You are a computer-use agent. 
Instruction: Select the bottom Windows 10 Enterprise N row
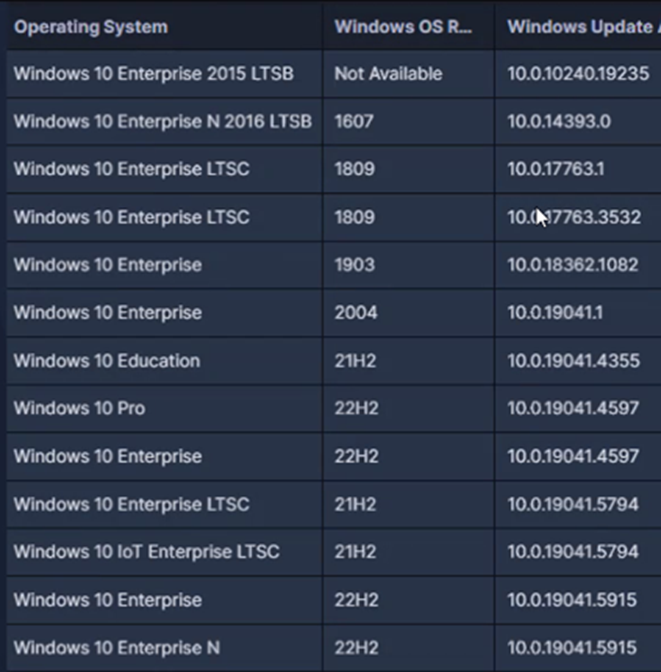pyautogui.click(x=116, y=648)
